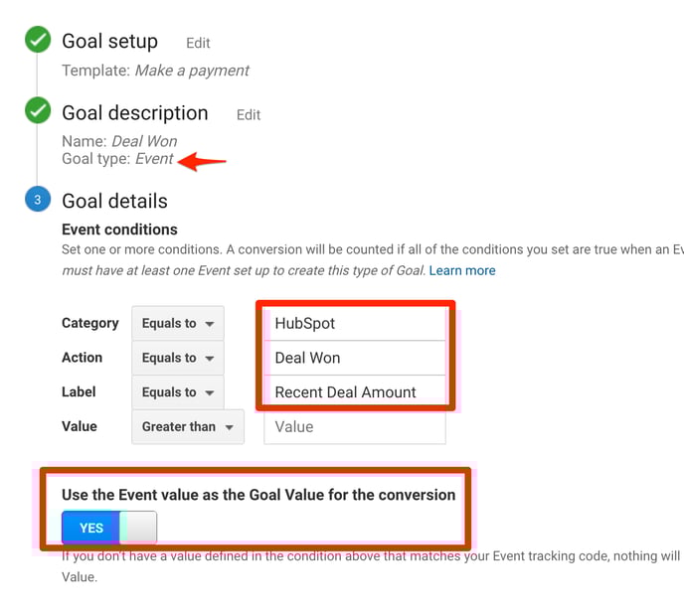The height and width of the screenshot is (616, 684).
Task: Click Edit next to Goal description
Action: click(249, 115)
